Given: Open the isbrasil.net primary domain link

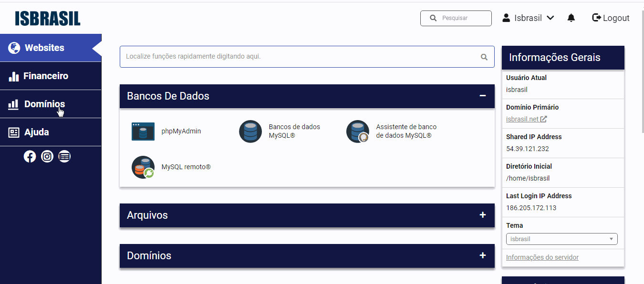Looking at the screenshot, I should 522,119.
